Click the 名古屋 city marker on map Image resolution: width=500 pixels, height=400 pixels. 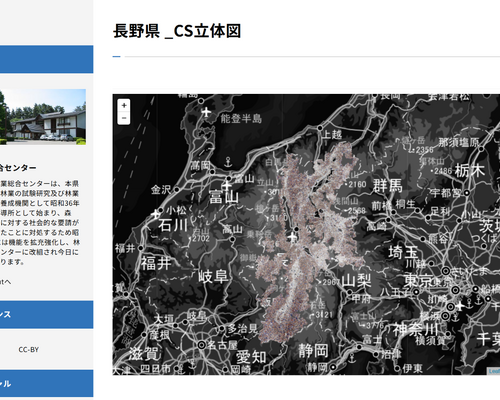coord(201,345)
